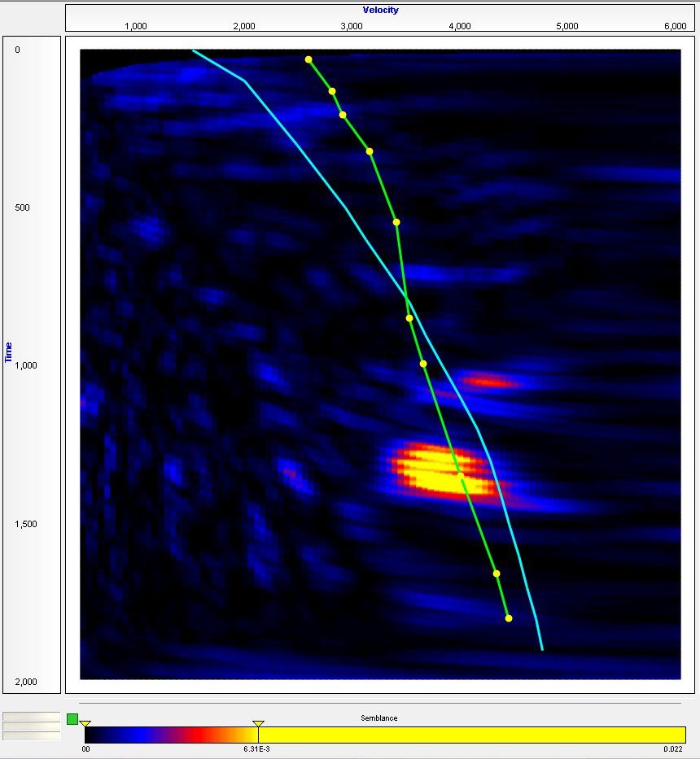Click the 500 time axis tick label
Viewport: 700px width, 759px height.
point(22,207)
